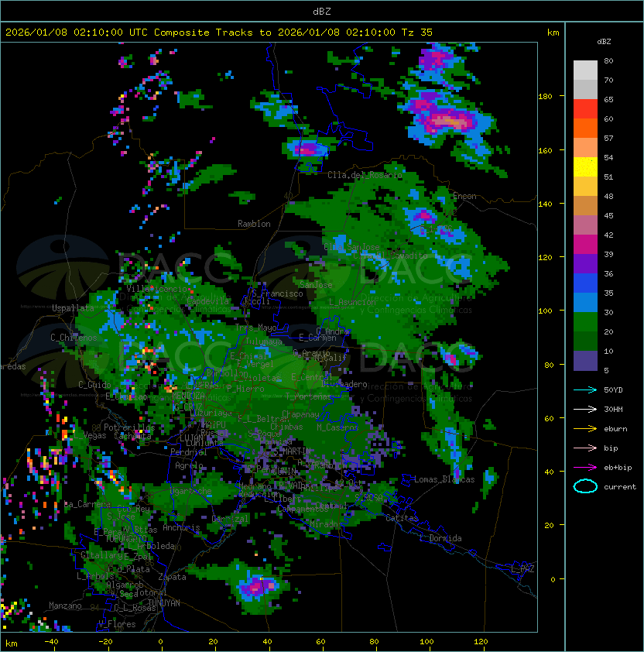This screenshot has width=644, height=652.
Task: Pick the red 60–65 dBZ swatch
Action: (x=585, y=108)
